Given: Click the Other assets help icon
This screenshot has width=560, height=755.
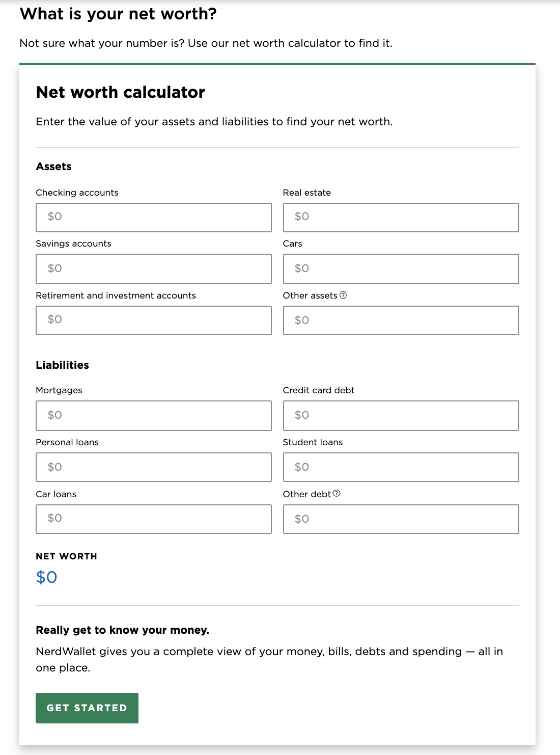Looking at the screenshot, I should pyautogui.click(x=343, y=295).
